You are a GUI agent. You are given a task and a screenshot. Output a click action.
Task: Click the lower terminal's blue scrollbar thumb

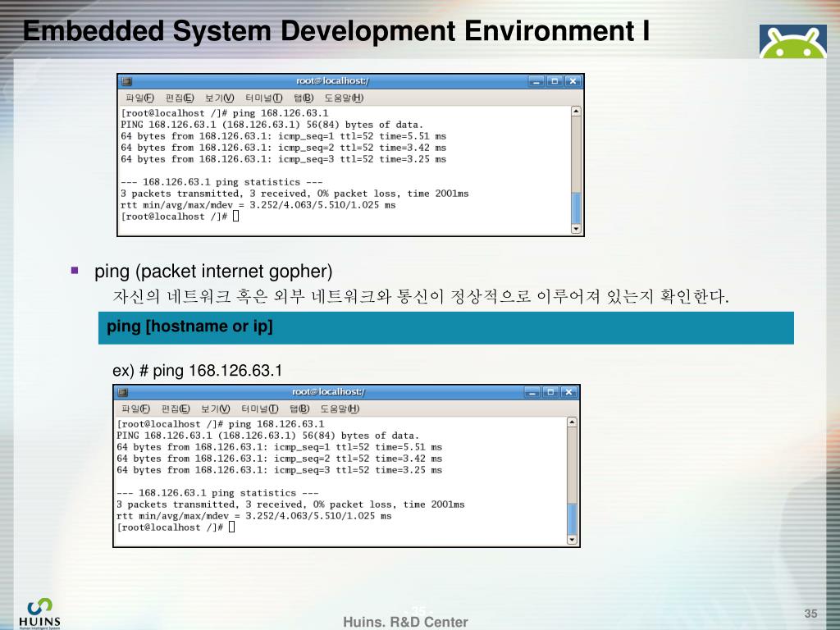[572, 518]
